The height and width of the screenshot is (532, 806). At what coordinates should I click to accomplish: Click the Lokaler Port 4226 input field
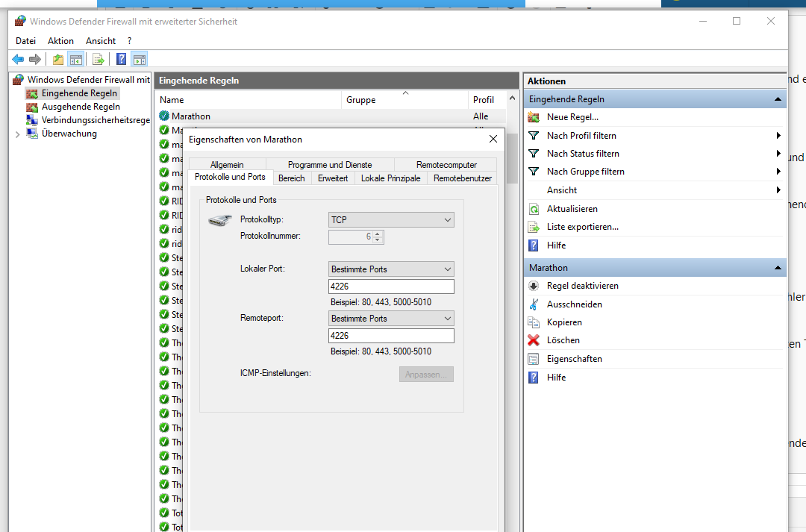(x=391, y=287)
